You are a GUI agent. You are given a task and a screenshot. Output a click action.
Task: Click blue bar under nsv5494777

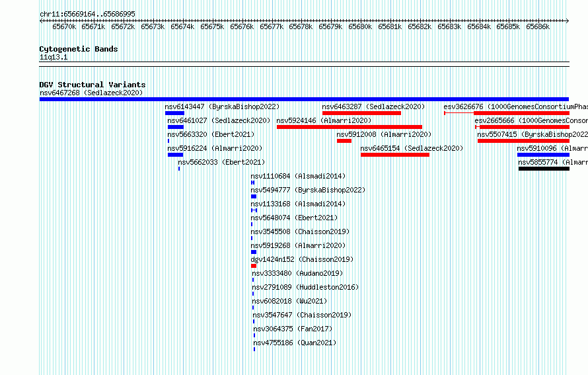(x=254, y=196)
